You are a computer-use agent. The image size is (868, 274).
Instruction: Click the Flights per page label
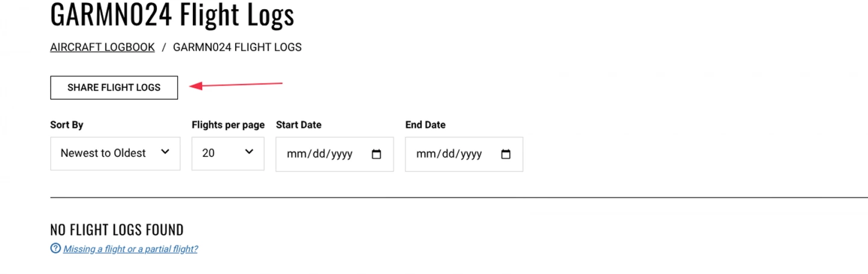228,125
